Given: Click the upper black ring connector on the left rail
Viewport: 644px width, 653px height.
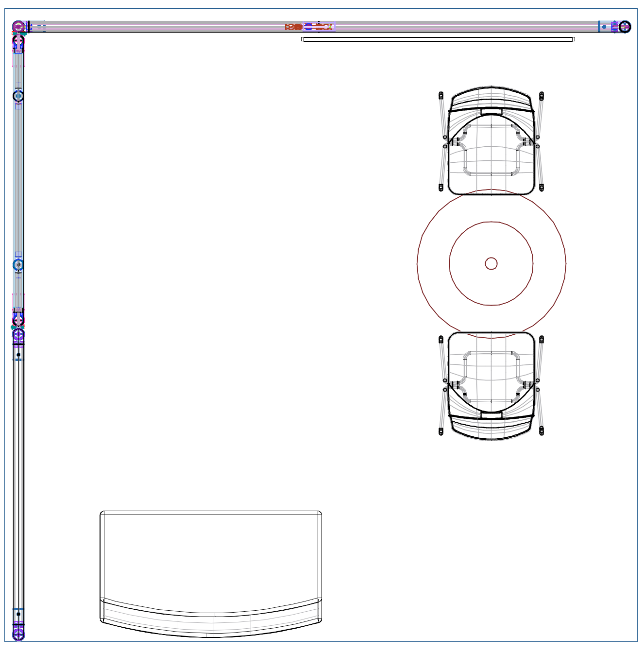Looking at the screenshot, I should (x=18, y=96).
